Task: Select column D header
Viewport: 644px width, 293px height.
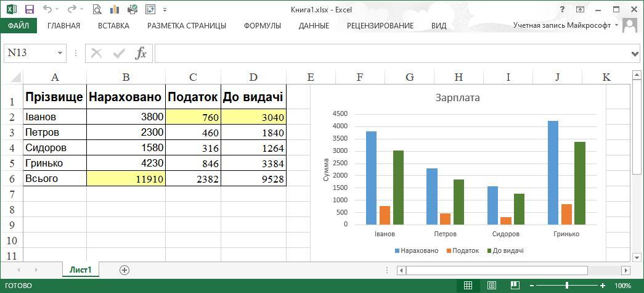Action: (x=253, y=77)
